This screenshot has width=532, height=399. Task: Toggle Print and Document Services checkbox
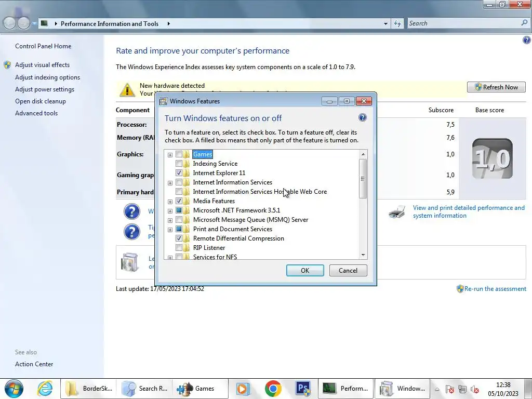pos(179,229)
